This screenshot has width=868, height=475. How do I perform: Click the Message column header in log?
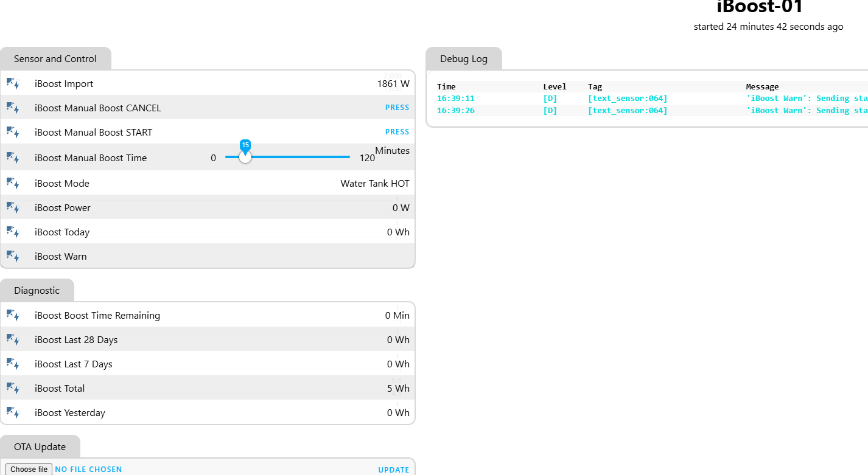pos(763,87)
